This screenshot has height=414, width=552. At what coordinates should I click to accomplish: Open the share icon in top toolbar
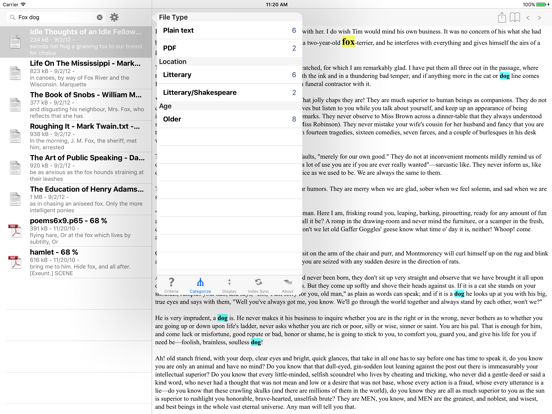[502, 17]
